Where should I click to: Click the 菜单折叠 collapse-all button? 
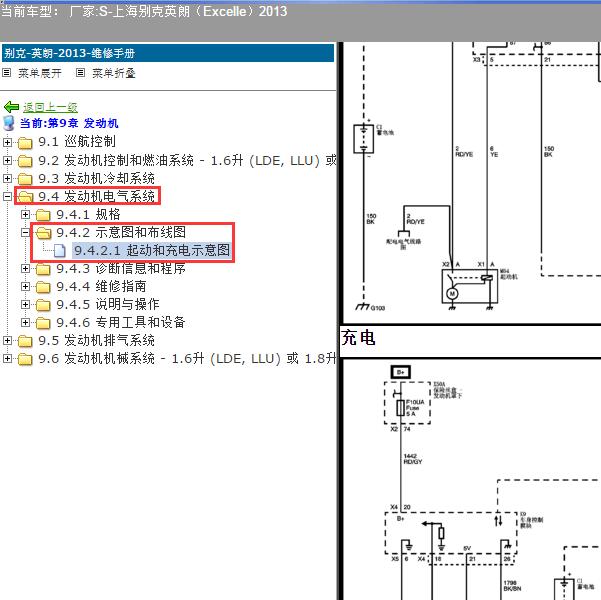[114, 73]
